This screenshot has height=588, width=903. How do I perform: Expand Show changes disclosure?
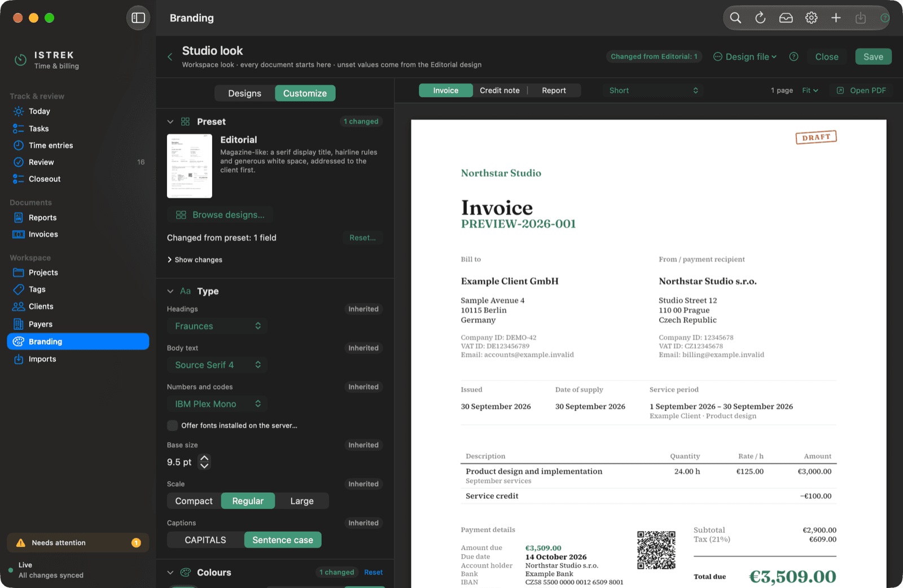tap(195, 260)
